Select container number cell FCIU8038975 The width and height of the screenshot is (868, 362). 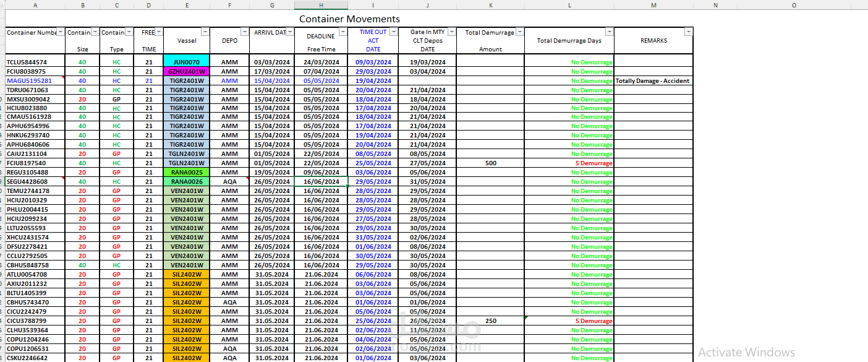click(35, 72)
